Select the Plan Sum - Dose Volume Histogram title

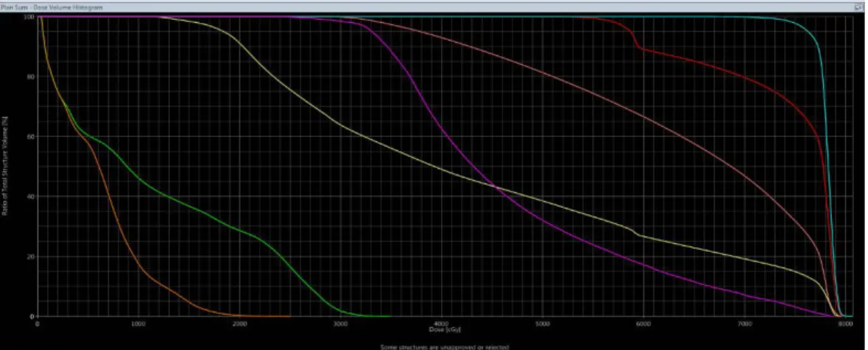[52, 7]
